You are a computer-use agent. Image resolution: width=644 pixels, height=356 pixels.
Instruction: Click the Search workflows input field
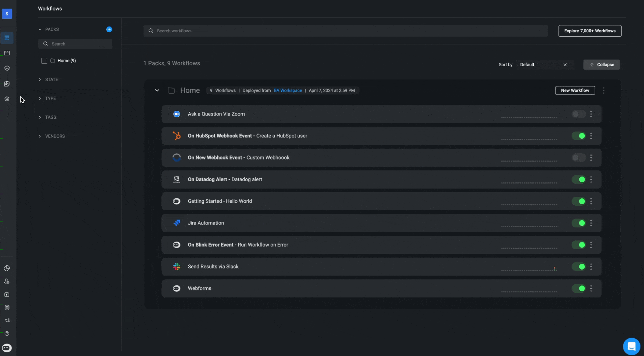(346, 31)
